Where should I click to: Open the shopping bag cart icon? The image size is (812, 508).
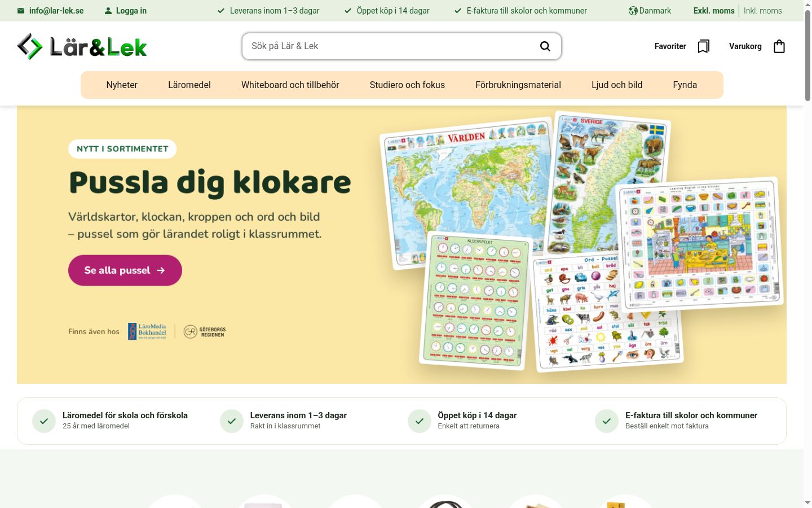779,46
